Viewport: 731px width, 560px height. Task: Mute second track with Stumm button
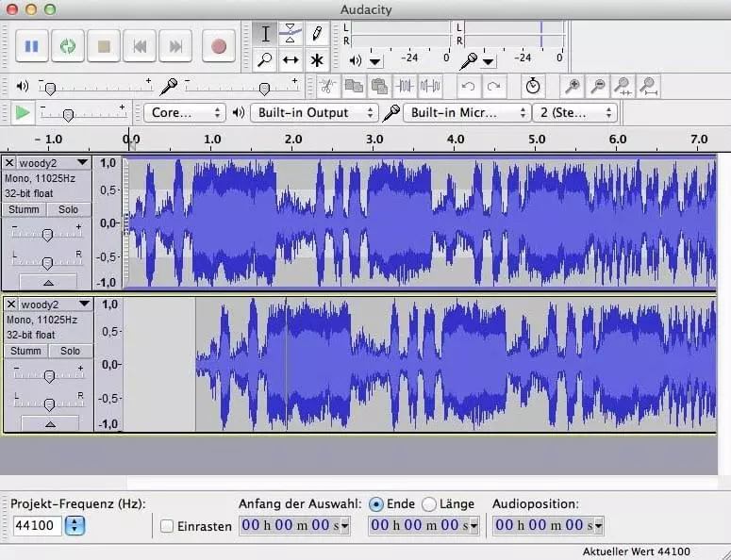[25, 351]
